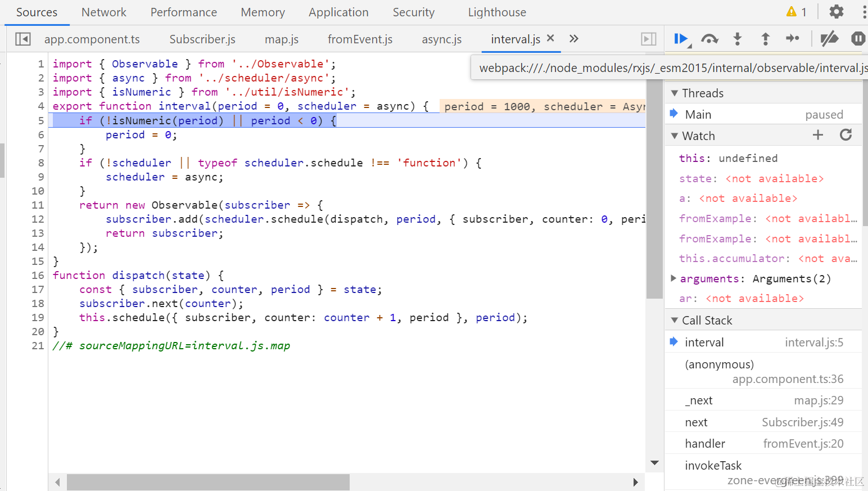Screen dimensions: 868x491
Task: Open the warnings counter
Action: tap(797, 12)
